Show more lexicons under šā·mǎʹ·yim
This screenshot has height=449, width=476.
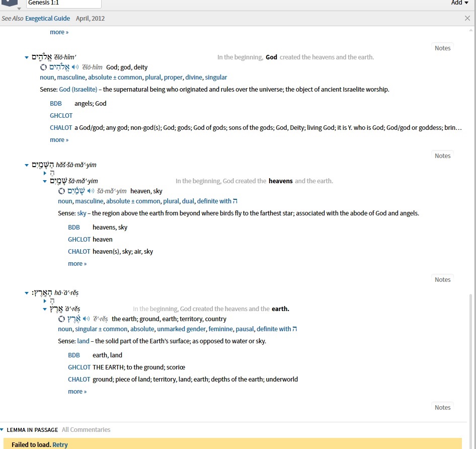[77, 264]
